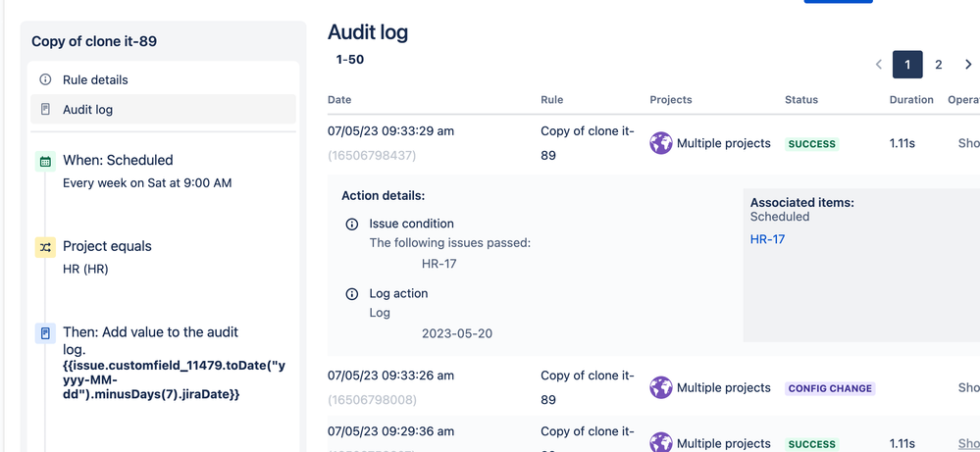980x452 pixels.
Task: Click the globe icon in the 09:33:26 am row
Action: coord(660,387)
